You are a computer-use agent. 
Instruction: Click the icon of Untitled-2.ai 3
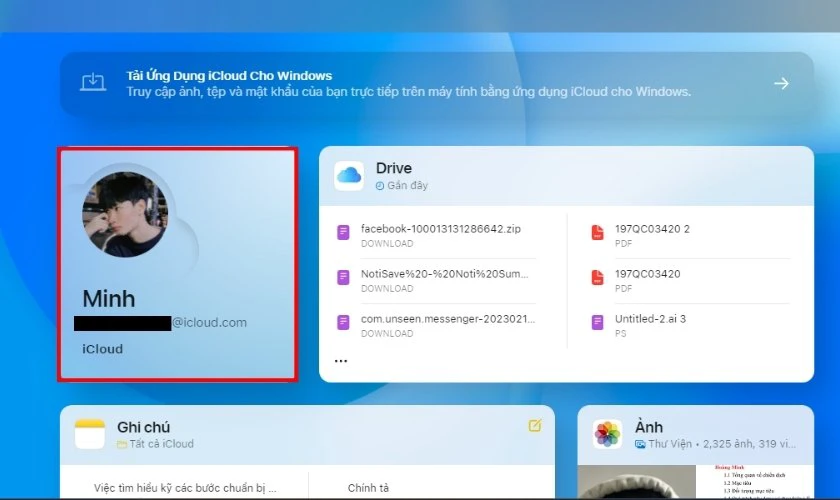point(597,322)
